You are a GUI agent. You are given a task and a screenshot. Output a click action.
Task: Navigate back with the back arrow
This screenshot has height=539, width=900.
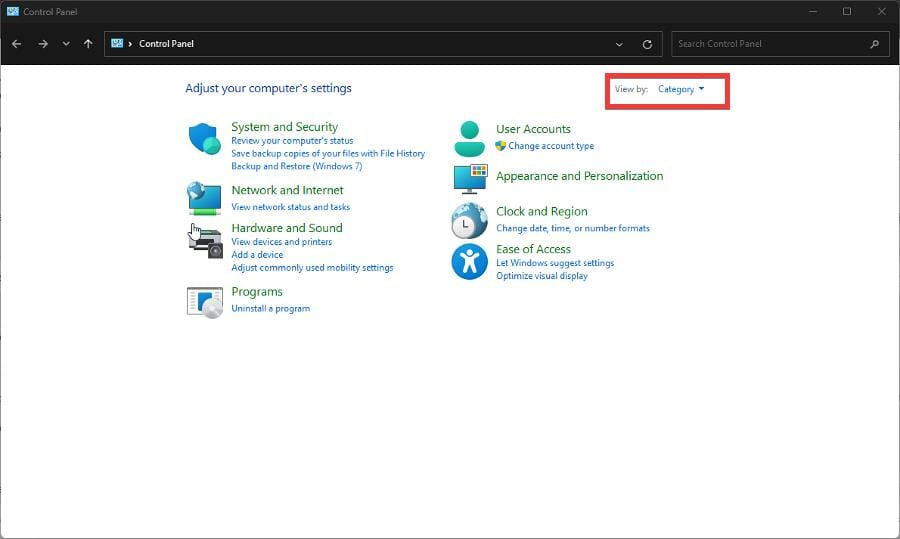coord(17,44)
